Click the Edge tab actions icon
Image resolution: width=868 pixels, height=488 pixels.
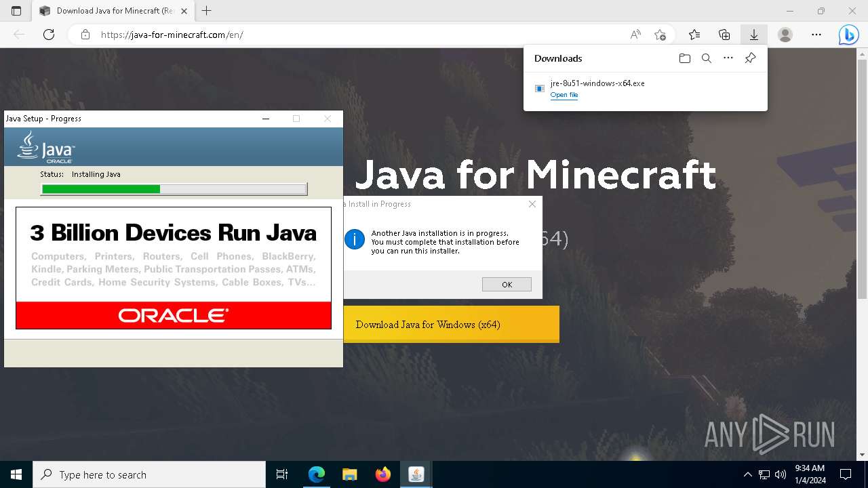16,11
